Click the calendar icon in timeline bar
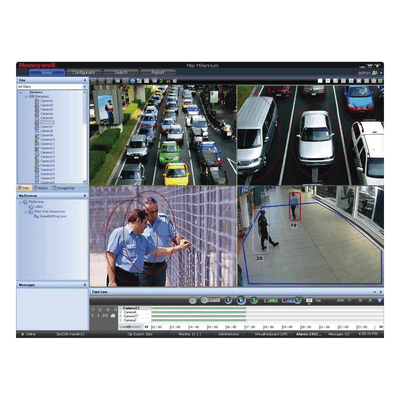400x400 pixels. 309,300
